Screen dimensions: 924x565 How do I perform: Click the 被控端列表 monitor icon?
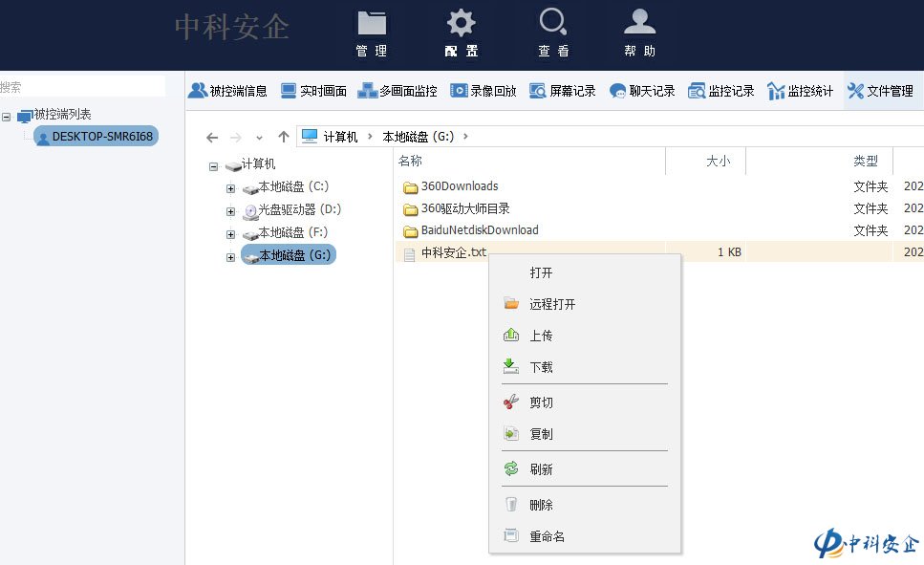tap(24, 117)
